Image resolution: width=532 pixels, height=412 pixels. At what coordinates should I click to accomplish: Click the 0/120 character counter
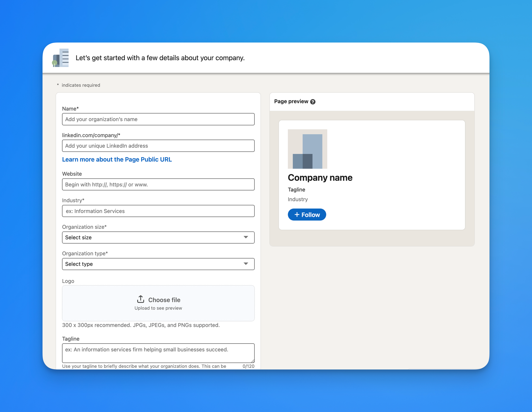click(248, 366)
